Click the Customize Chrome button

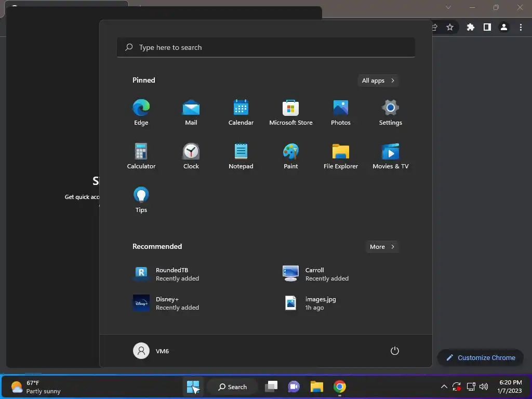coord(481,358)
